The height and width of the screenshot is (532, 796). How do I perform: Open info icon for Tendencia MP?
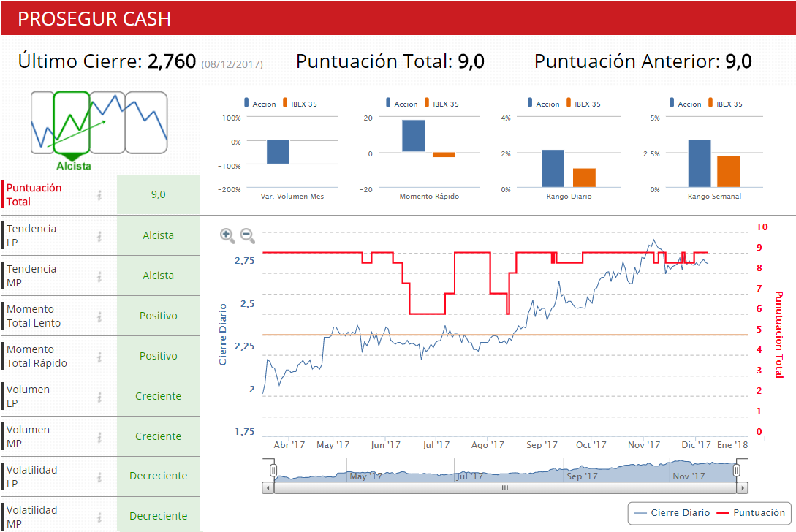pyautogui.click(x=99, y=276)
